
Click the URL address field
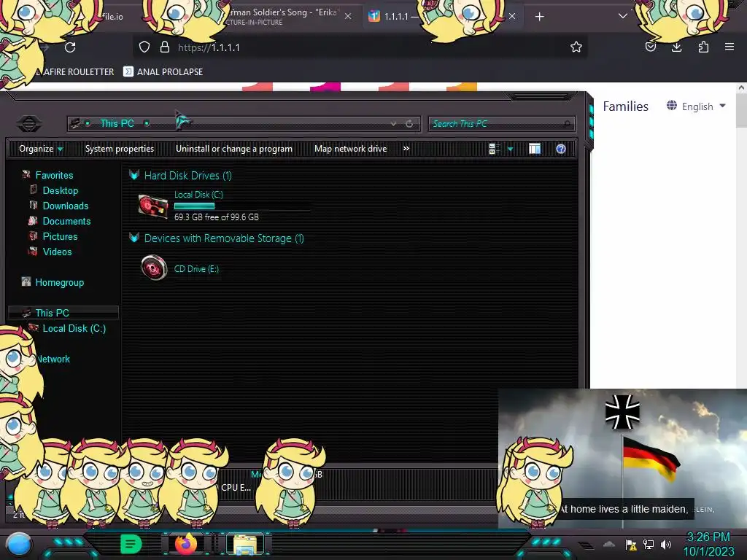[x=362, y=47]
